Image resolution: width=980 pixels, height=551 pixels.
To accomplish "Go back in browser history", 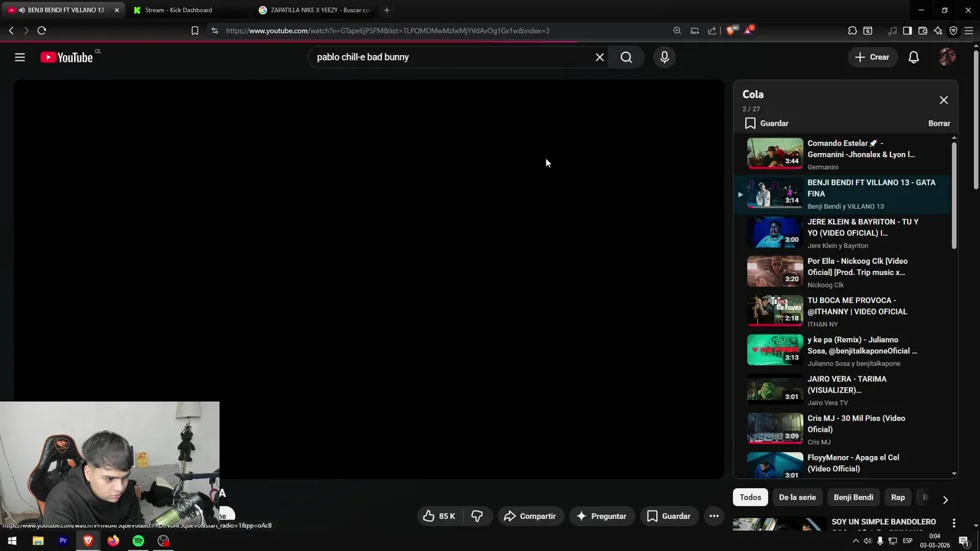I will (x=11, y=31).
